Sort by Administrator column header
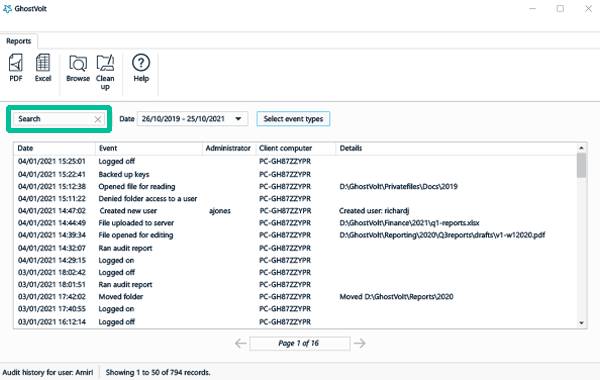 pos(229,148)
